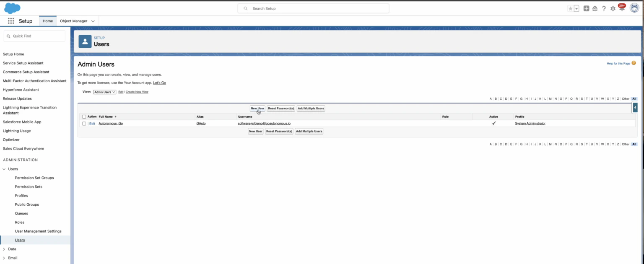Click the Edit link next to view dropdown
Screen dimensions: 644x264
click(121, 92)
